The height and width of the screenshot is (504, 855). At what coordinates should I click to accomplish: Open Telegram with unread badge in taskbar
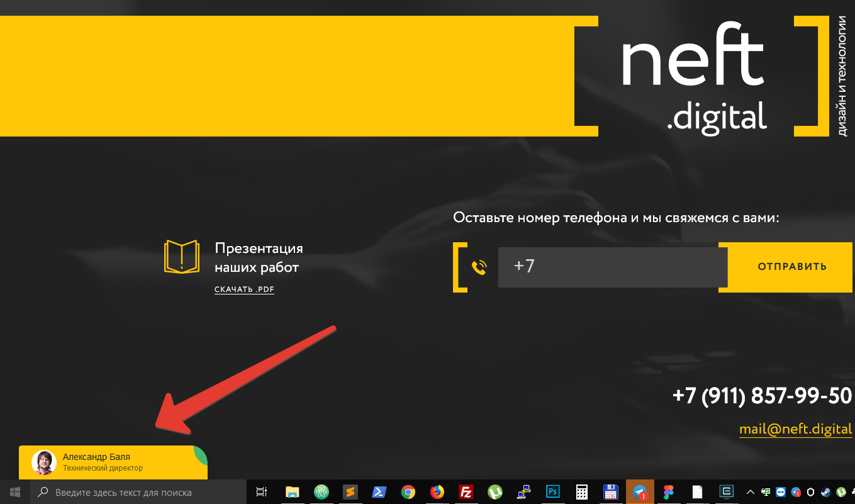(x=640, y=492)
